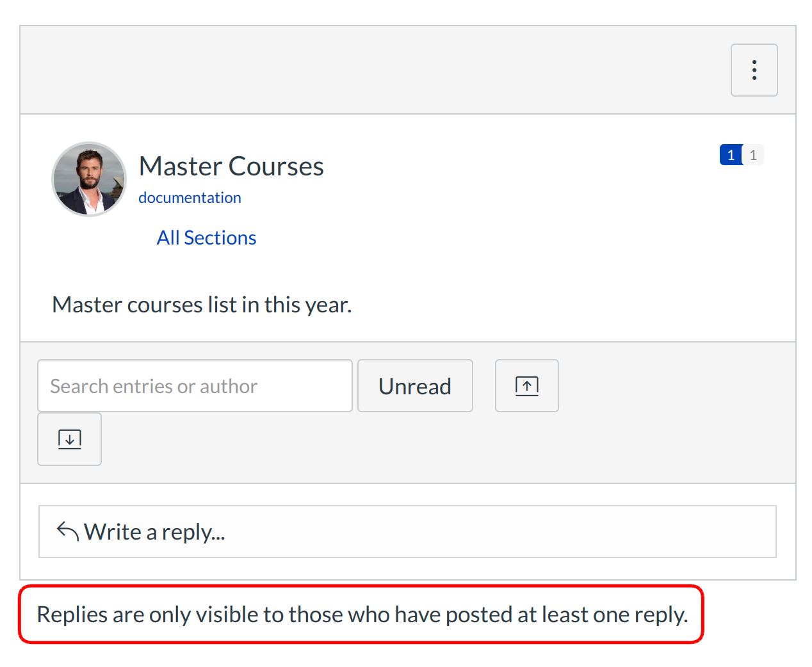Collapse all replies with the up-arrow icon
Viewport: 812px width, 667px height.
coord(526,386)
